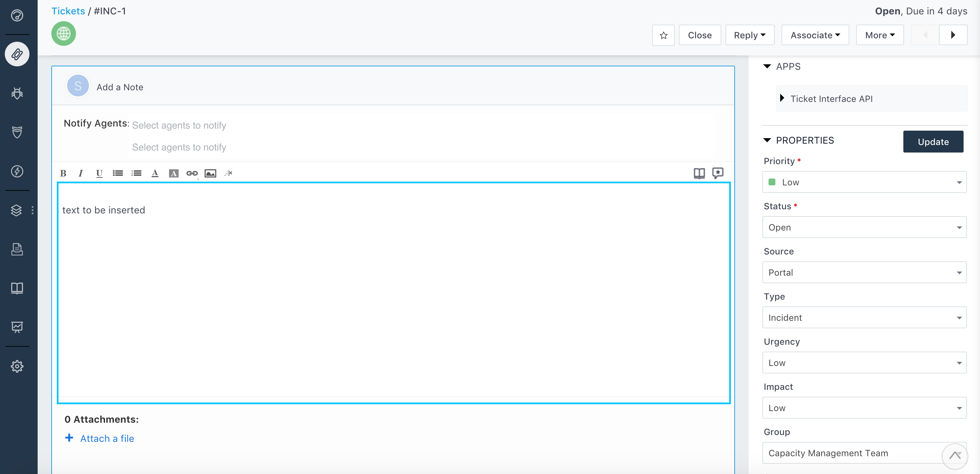Clear formatting in the note editor

tap(228, 173)
